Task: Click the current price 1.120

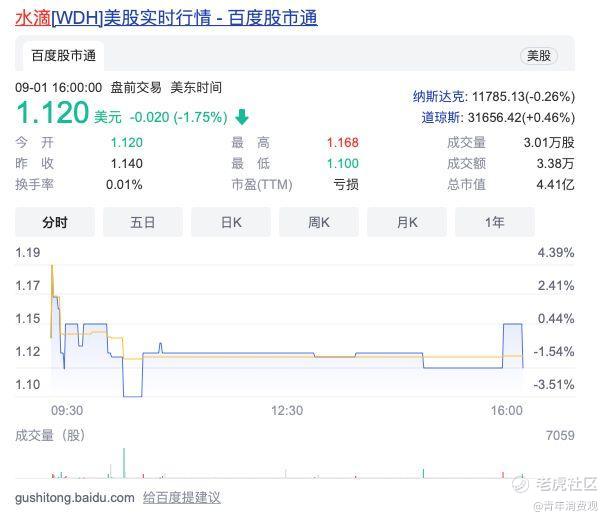Action: (x=52, y=113)
